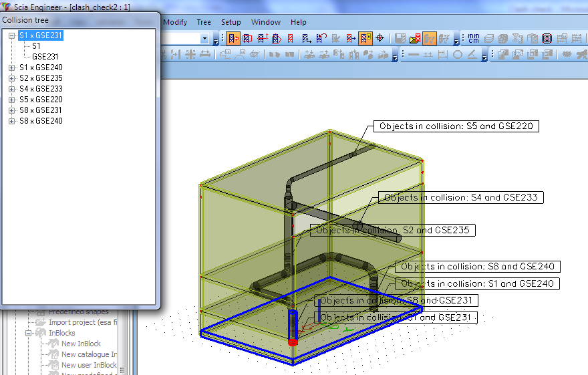
Task: Expand the S1 x GSE240 collision node
Action: click(11, 68)
